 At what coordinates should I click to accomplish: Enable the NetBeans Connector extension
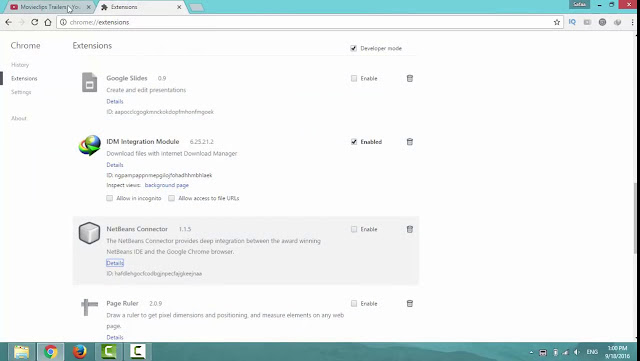354,229
